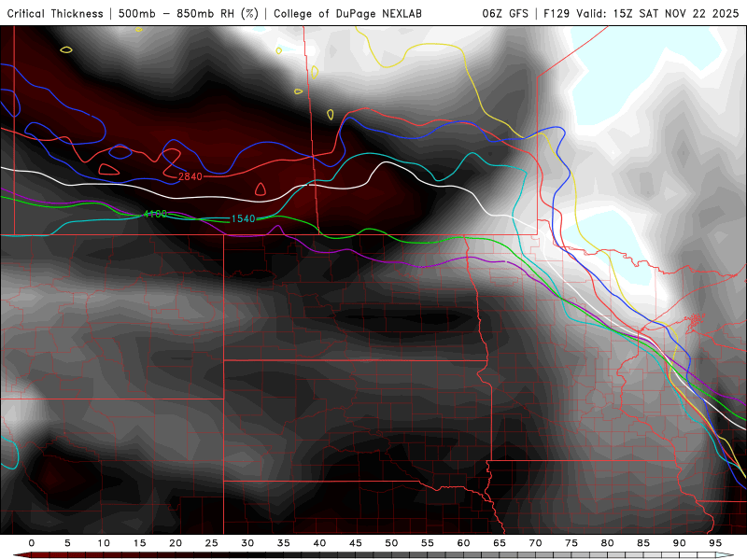Click the colorbar label "50"
The width and height of the screenshot is (747, 560).
point(391,543)
